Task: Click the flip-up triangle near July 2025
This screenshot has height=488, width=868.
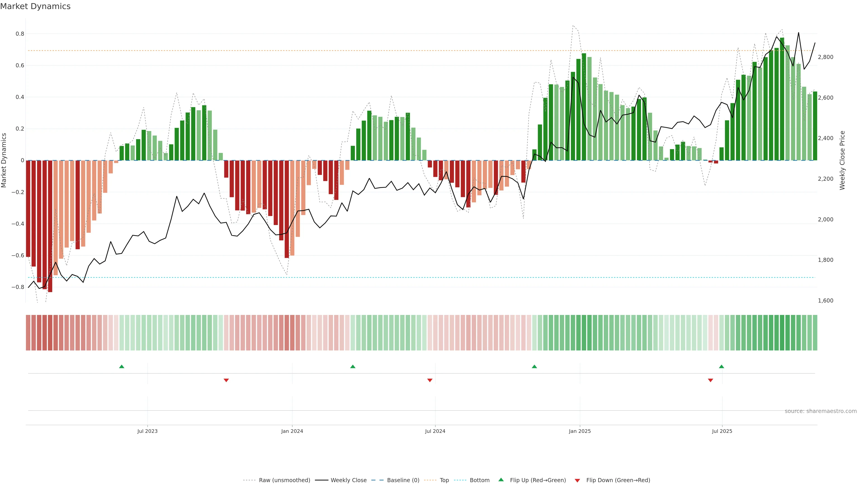Action: pyautogui.click(x=722, y=366)
